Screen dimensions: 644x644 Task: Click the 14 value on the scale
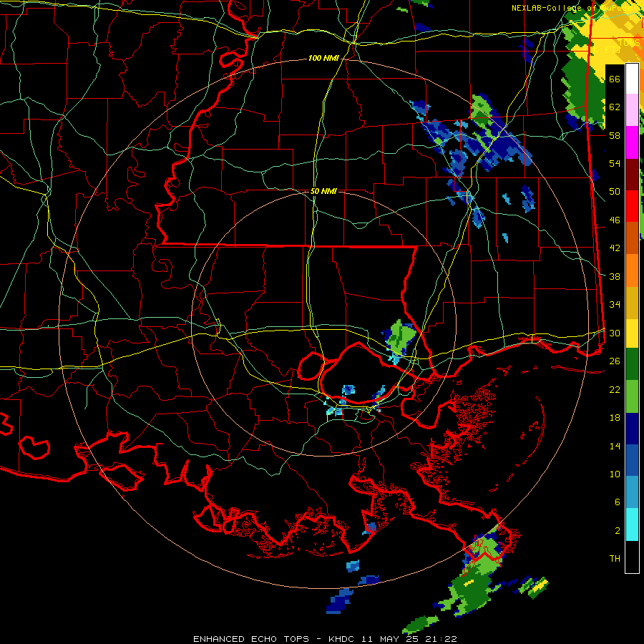click(x=615, y=446)
